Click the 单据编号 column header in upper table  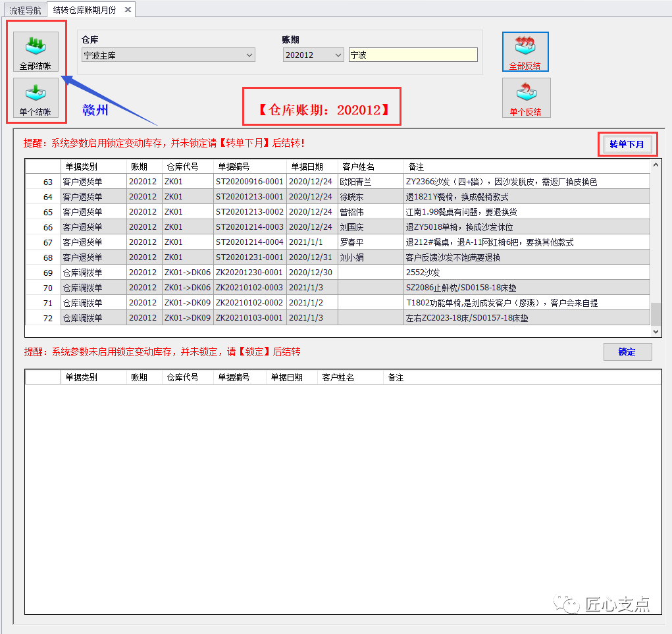(250, 167)
